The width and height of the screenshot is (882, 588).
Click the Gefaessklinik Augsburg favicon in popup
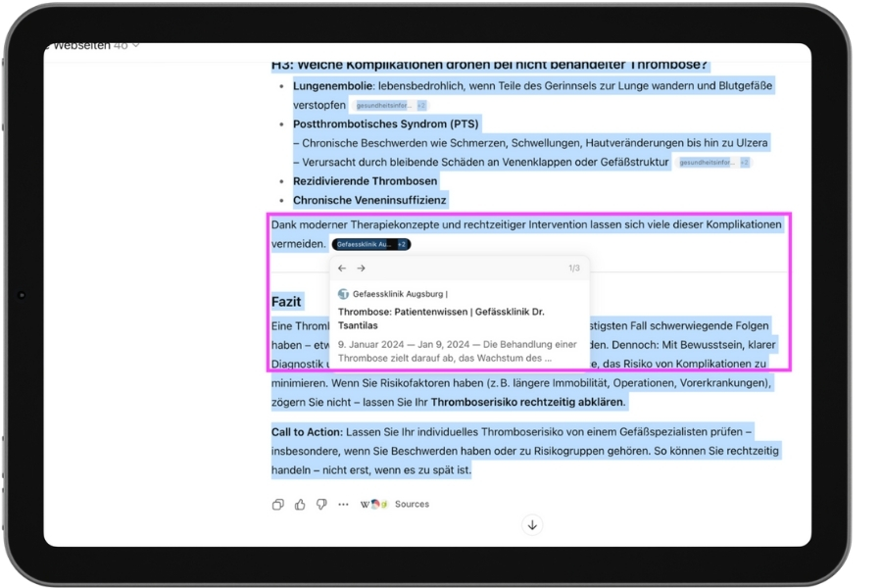343,294
